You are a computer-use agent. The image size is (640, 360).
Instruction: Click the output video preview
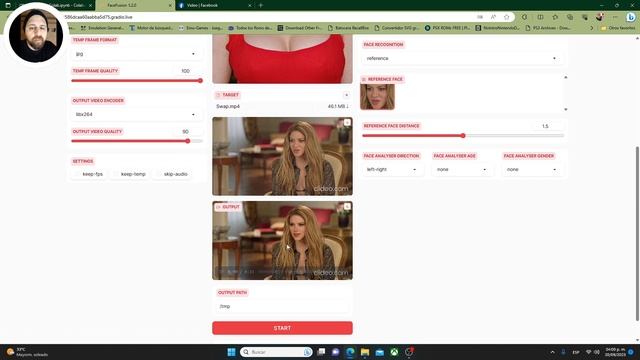tap(282, 240)
